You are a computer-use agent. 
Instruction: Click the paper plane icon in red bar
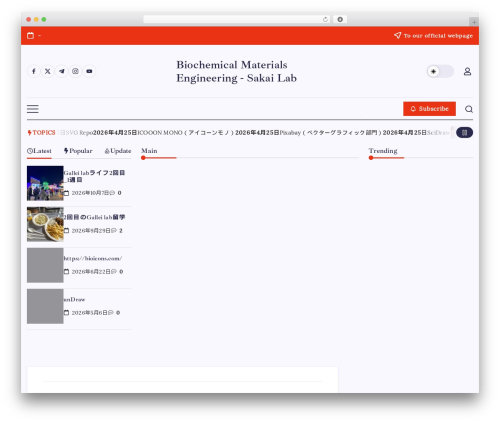(x=397, y=35)
